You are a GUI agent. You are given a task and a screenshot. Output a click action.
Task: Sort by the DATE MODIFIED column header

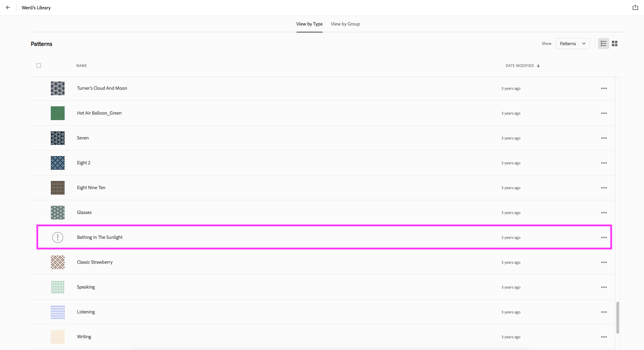(520, 66)
